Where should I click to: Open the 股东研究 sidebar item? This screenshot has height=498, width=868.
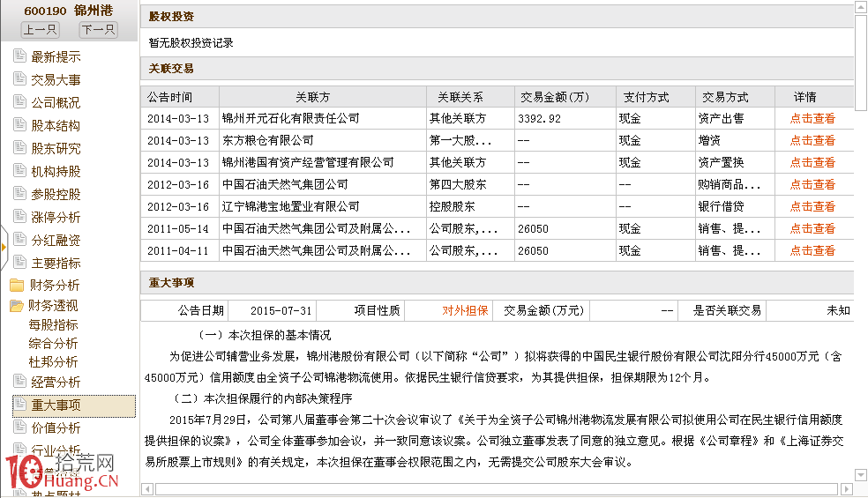(56, 148)
